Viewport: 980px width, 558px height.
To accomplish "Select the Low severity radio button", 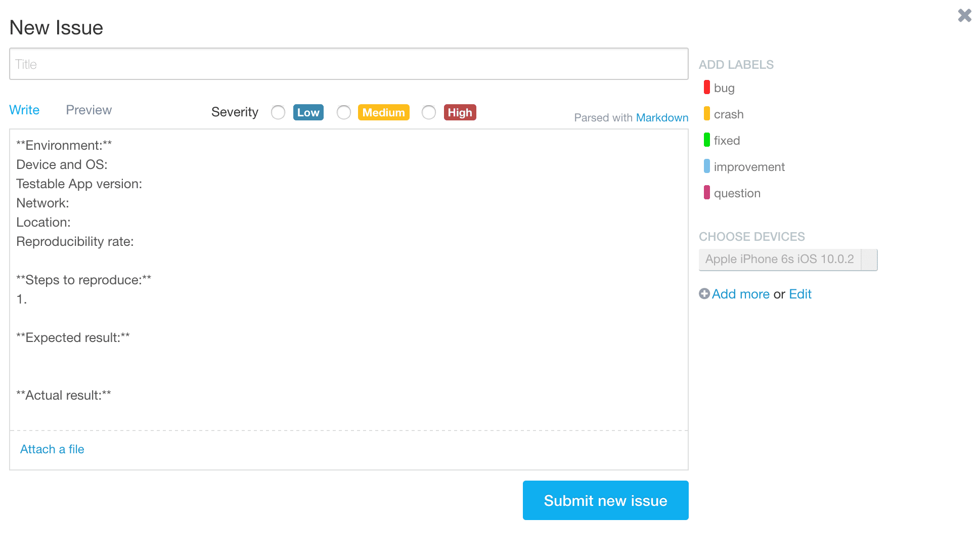I will pyautogui.click(x=278, y=112).
